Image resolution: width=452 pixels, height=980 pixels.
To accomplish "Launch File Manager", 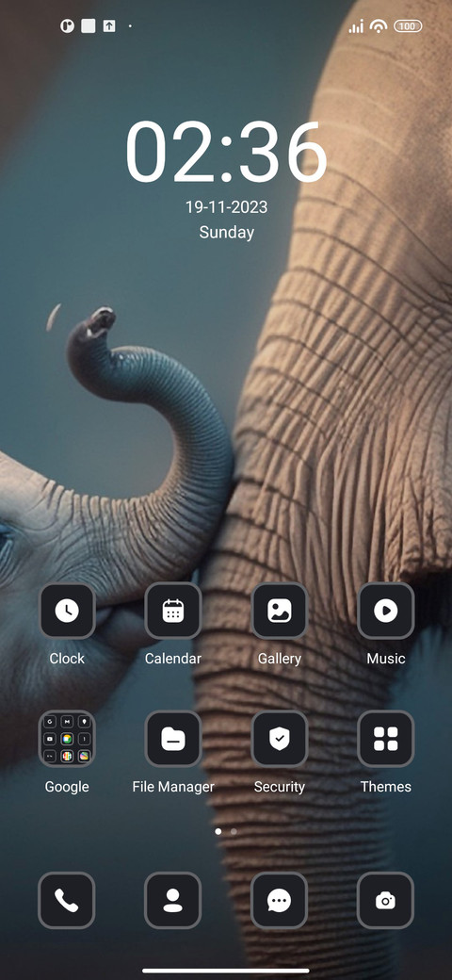I will pyautogui.click(x=173, y=739).
